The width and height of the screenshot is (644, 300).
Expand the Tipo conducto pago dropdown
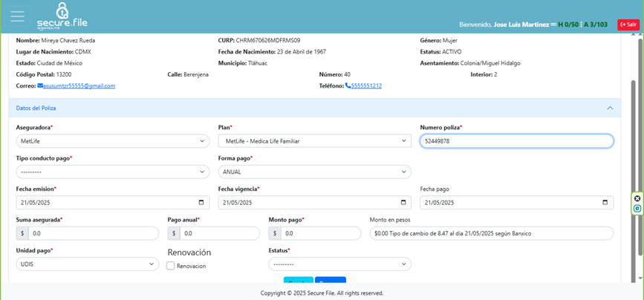[112, 172]
